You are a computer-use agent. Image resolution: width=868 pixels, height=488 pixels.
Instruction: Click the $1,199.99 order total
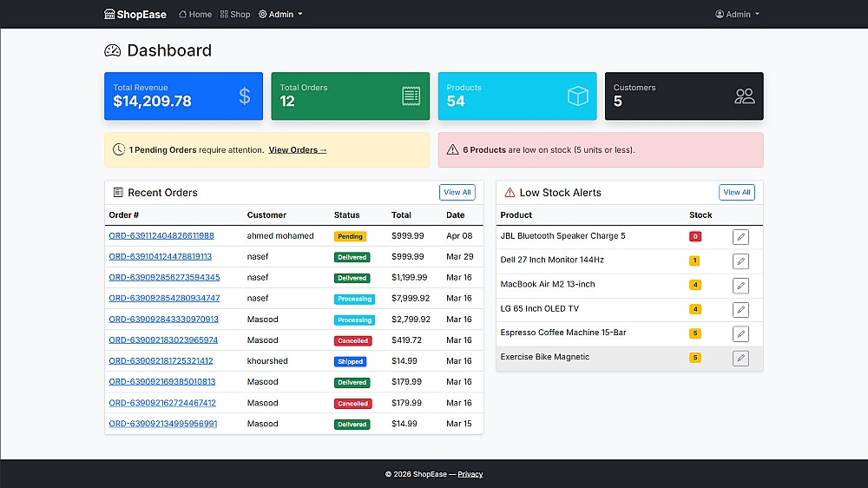click(x=409, y=278)
